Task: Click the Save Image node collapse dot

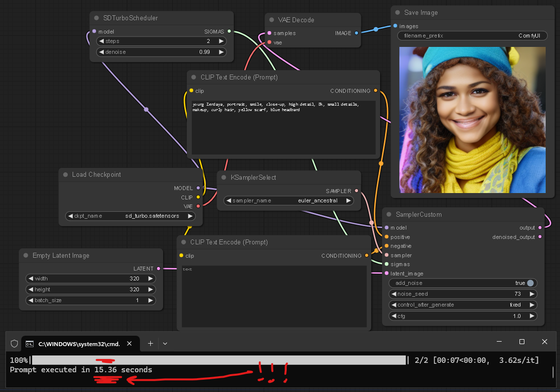Action: tap(397, 13)
